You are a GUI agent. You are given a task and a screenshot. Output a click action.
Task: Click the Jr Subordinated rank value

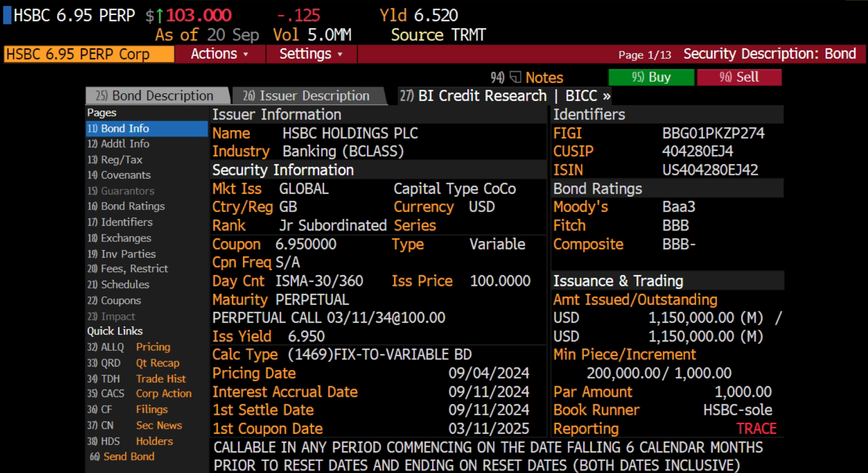[333, 225]
